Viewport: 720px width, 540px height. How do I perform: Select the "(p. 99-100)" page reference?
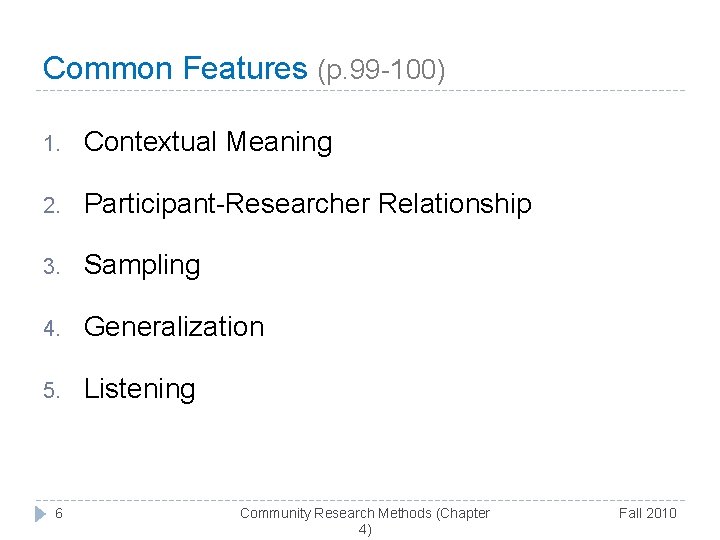(x=381, y=70)
